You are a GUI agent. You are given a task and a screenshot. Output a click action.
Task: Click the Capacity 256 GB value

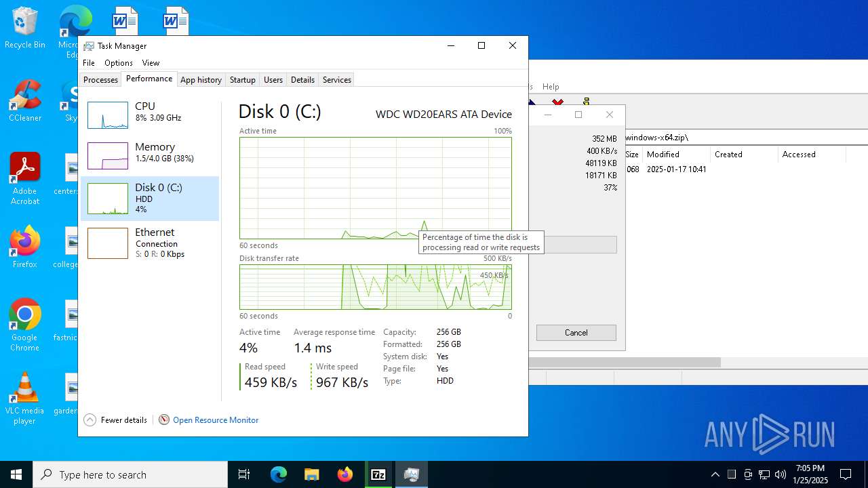pos(449,332)
